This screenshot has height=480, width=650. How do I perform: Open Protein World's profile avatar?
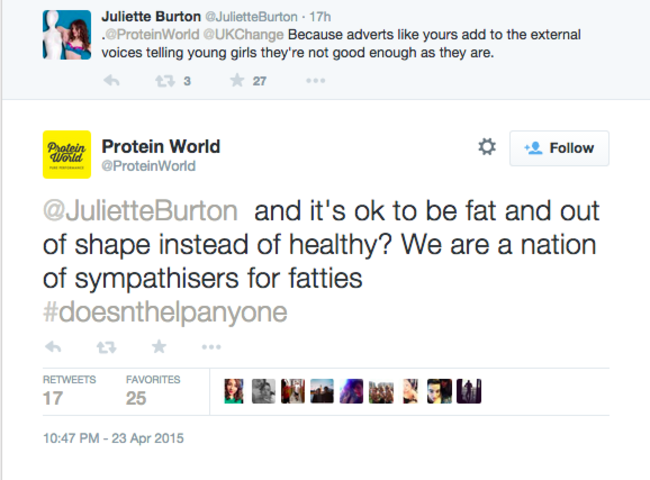67,155
